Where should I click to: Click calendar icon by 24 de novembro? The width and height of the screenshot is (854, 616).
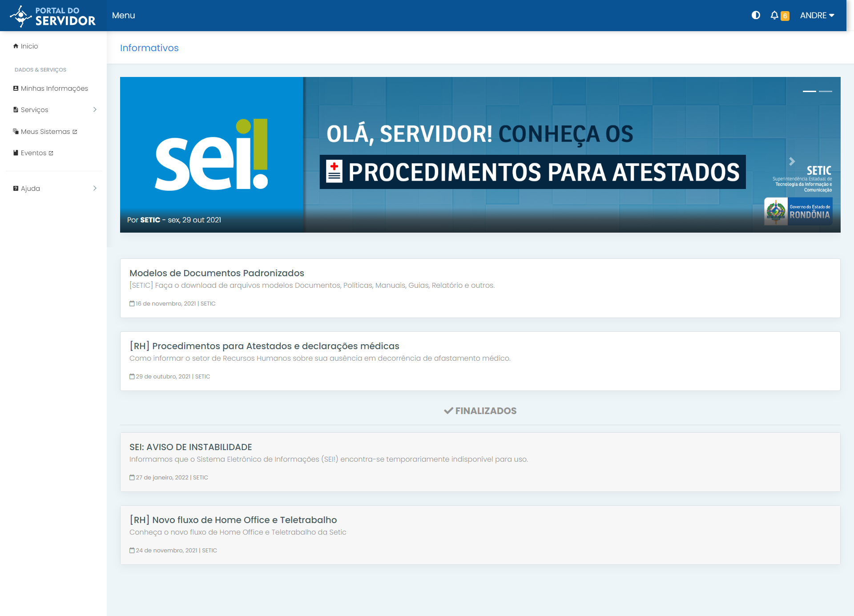tap(132, 550)
